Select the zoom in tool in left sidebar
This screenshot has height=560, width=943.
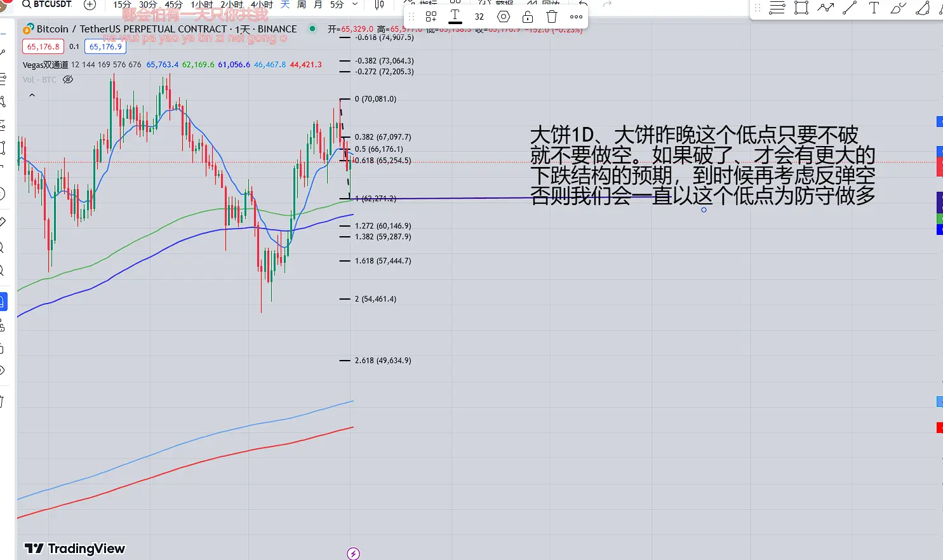(x=3, y=248)
